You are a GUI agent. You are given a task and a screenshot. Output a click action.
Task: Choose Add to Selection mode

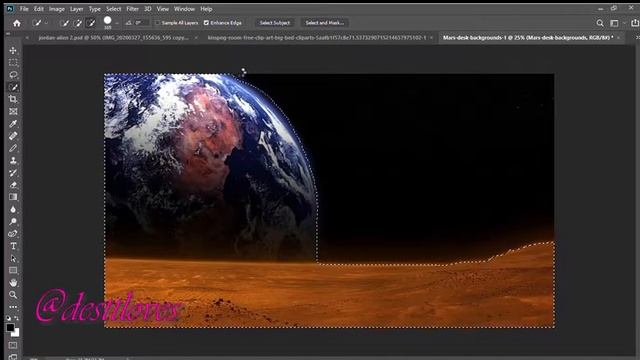[78, 23]
